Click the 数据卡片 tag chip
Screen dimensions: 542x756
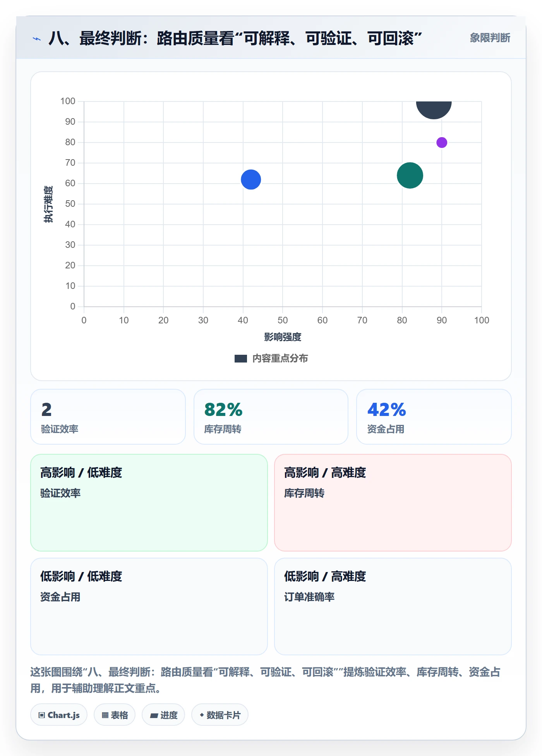220,715
